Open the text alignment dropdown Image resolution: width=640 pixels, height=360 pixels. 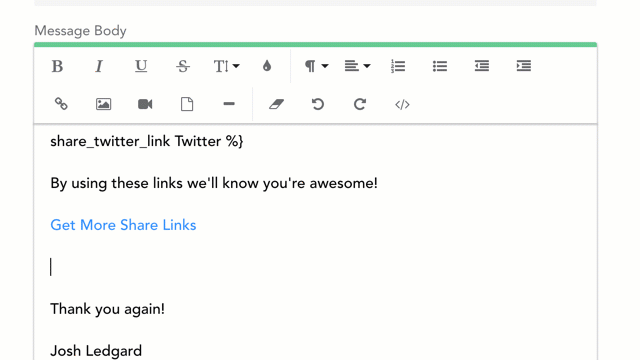pyautogui.click(x=357, y=66)
